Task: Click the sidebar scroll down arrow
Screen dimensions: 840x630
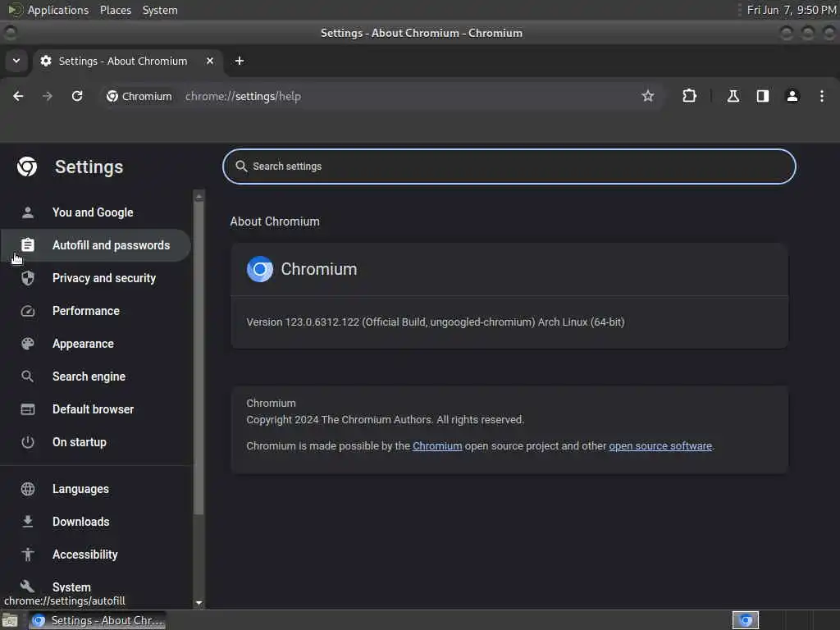Action: point(199,603)
